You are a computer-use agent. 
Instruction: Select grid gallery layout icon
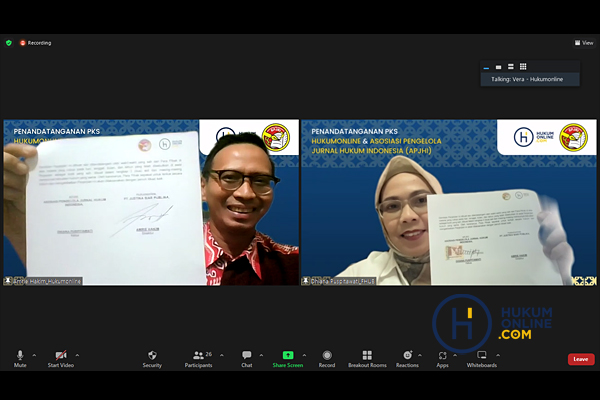point(523,67)
